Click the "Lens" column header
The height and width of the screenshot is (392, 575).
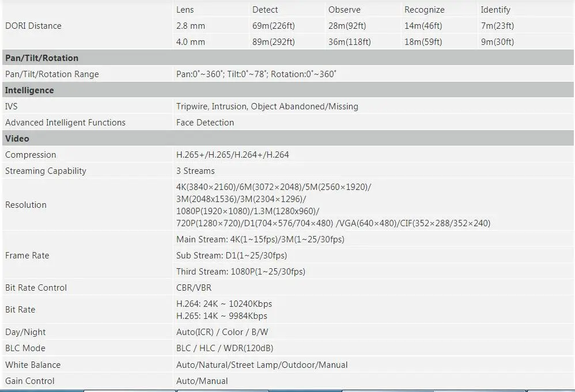[x=185, y=10]
